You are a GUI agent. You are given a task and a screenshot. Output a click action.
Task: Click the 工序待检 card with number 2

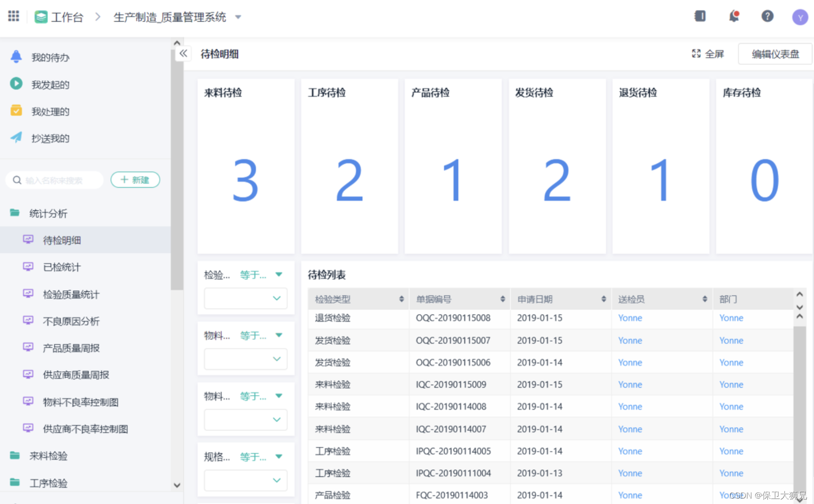pyautogui.click(x=350, y=166)
